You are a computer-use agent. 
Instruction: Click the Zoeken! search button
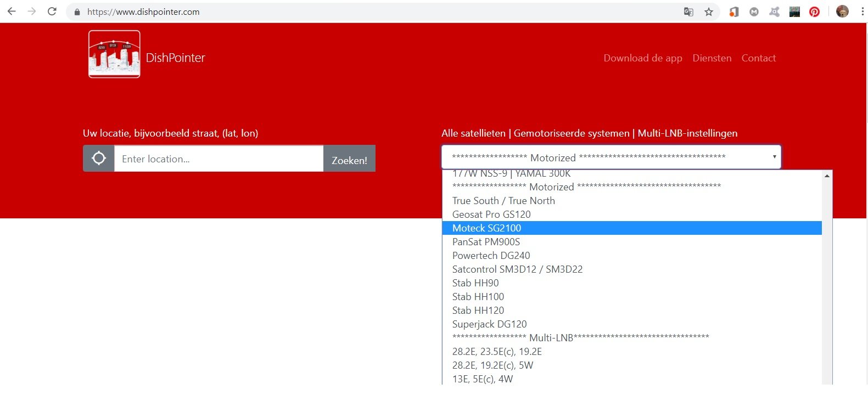pyautogui.click(x=349, y=159)
